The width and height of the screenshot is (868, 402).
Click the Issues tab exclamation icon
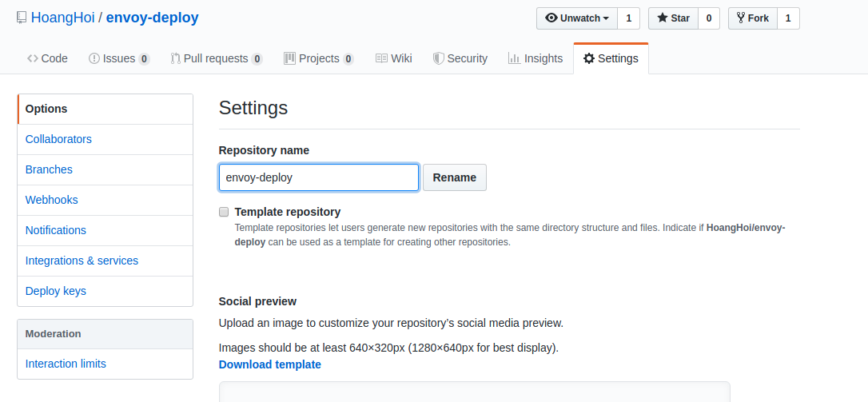[x=94, y=58]
